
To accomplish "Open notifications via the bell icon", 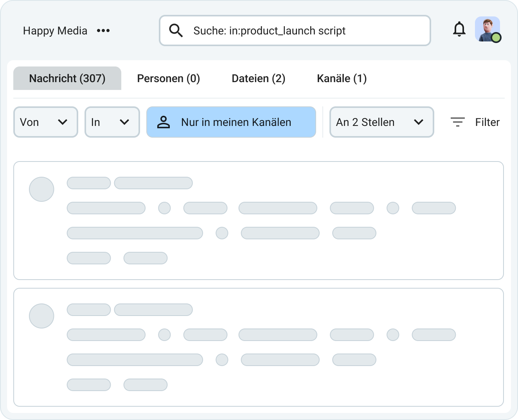I will point(459,30).
